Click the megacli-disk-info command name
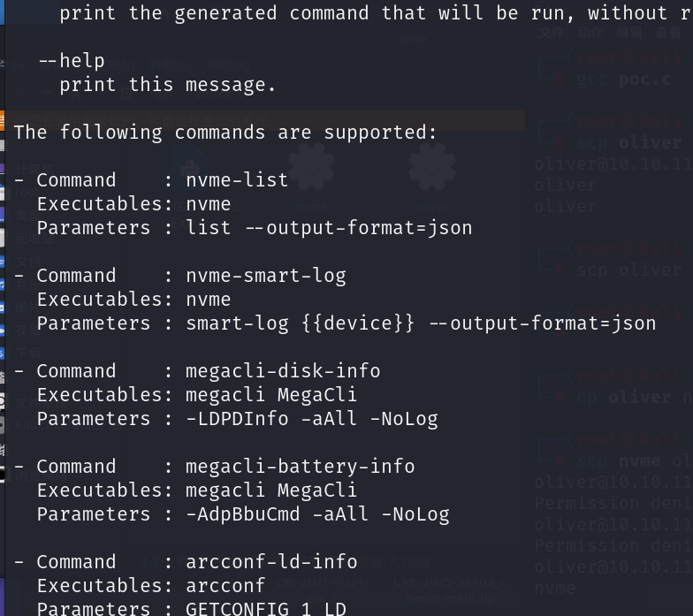Viewport: 693px width, 616px height. (x=283, y=371)
